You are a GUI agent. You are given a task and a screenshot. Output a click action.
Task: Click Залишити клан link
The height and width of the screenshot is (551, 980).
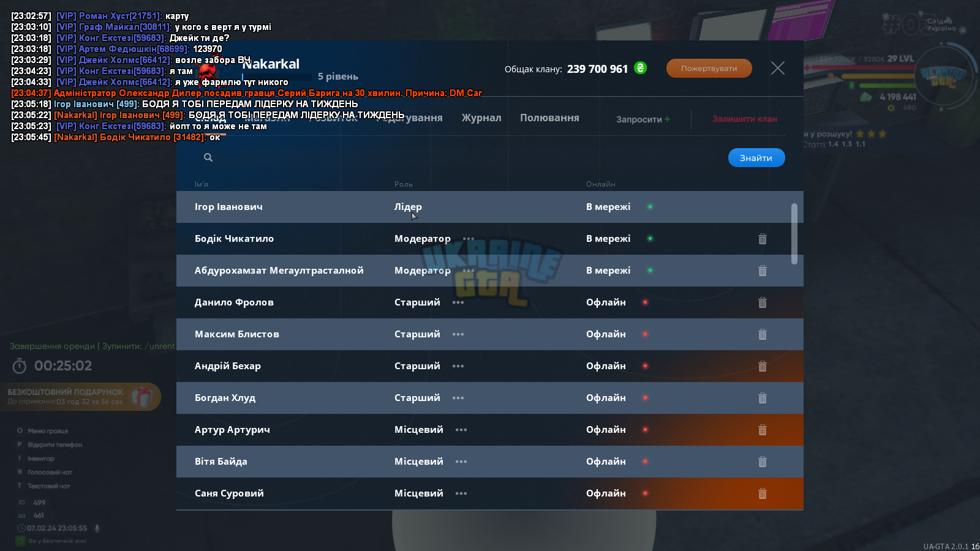tap(745, 119)
